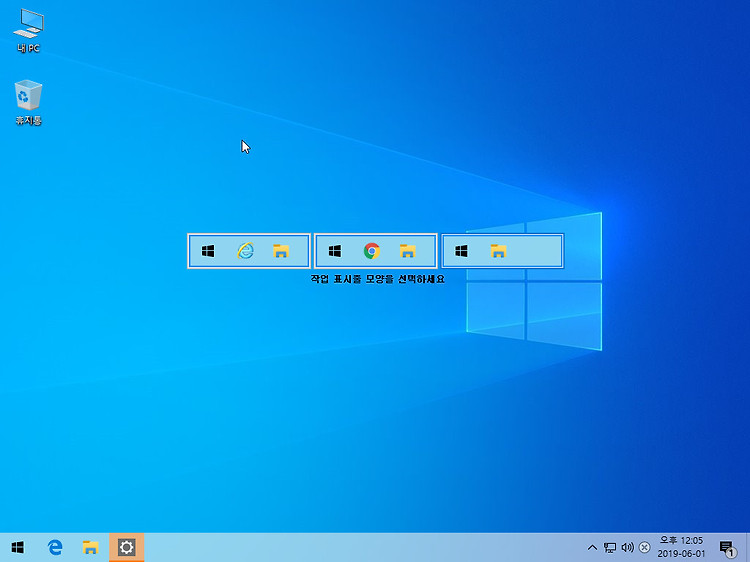The width and height of the screenshot is (750, 562).
Task: Choose the taskbar style with Internet Explorer
Action: (x=249, y=251)
